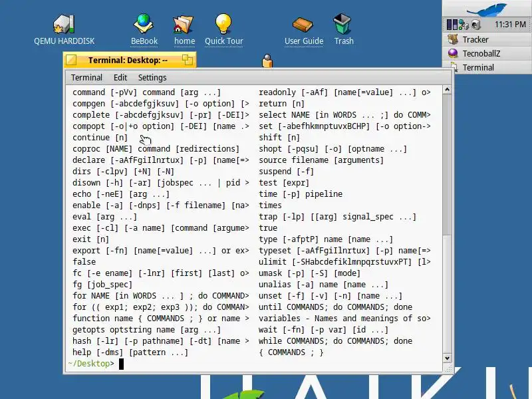
Task: Click the ProcessController CPU bars tray icon
Action: click(x=452, y=25)
